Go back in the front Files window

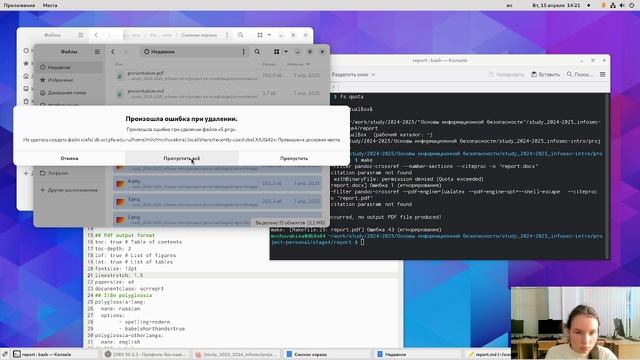coord(113,52)
